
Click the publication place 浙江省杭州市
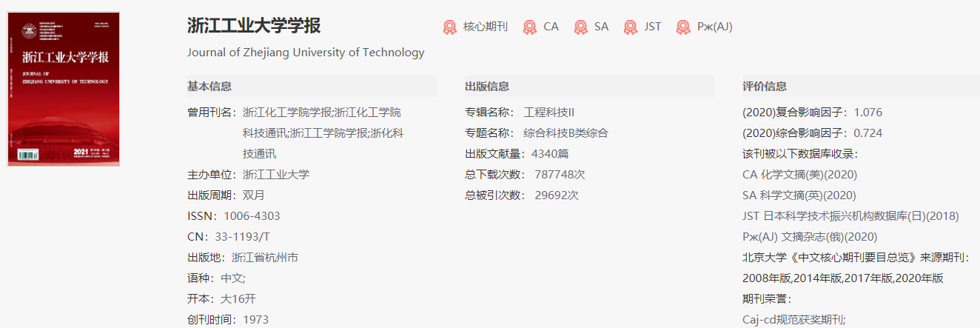tap(265, 258)
